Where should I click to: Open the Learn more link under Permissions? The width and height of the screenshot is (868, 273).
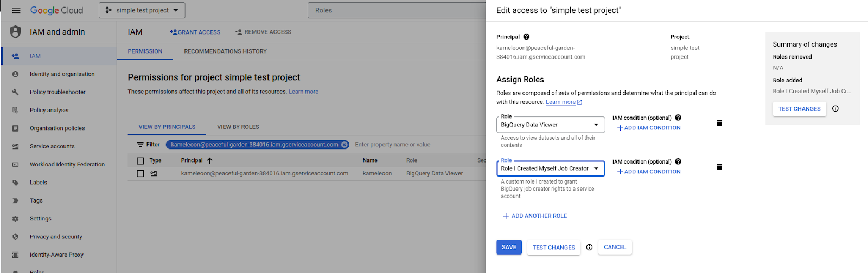tap(303, 92)
